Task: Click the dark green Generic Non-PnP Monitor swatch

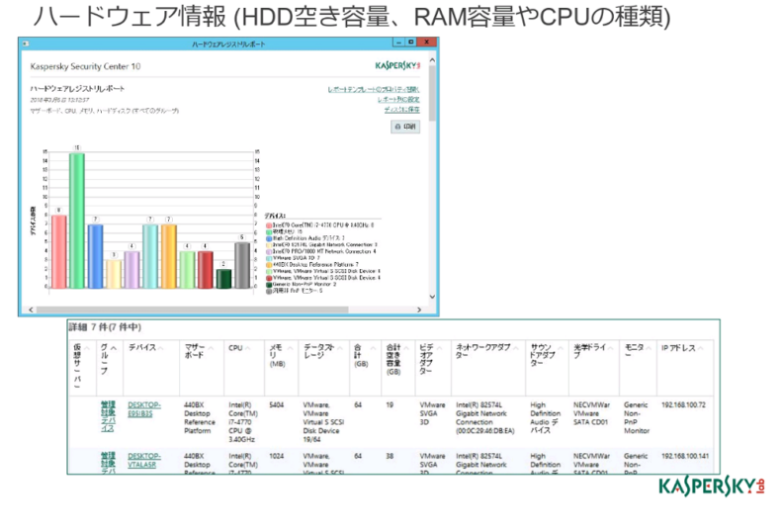Action: [x=269, y=285]
